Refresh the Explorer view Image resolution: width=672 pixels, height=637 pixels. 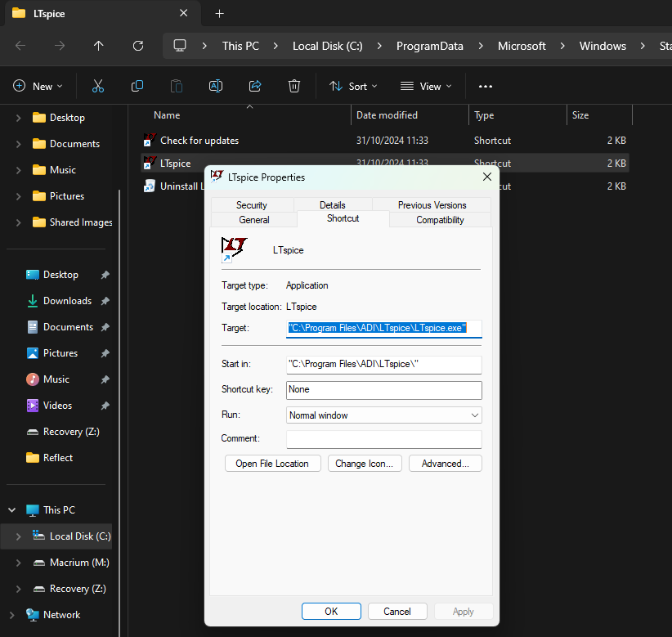[138, 46]
